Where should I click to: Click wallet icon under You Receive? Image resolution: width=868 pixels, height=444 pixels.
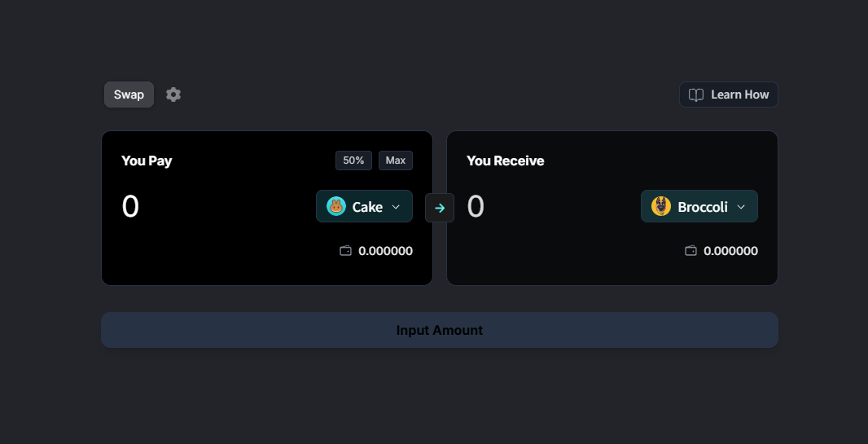pyautogui.click(x=690, y=251)
